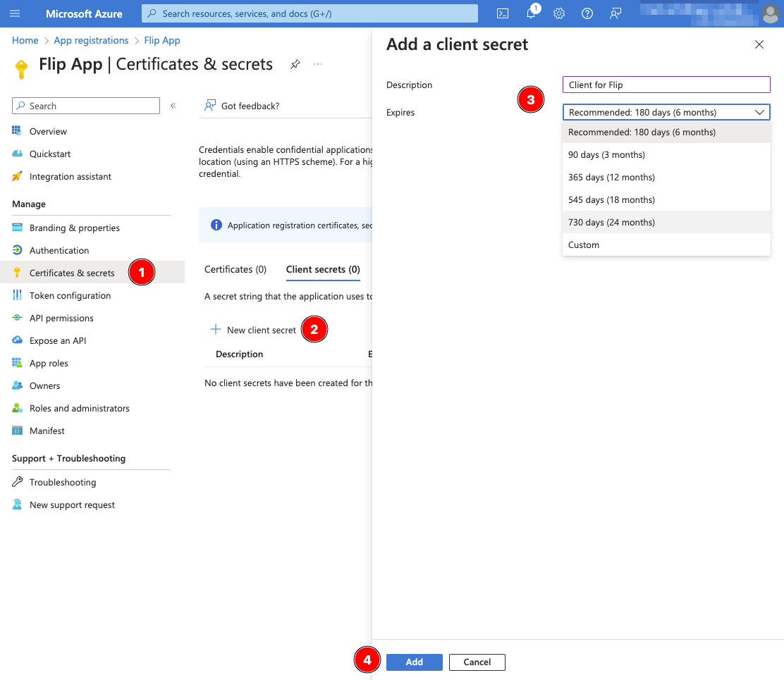Switch to the Client secrets (0) tab
Viewport: 784px width, 680px height.
323,269
